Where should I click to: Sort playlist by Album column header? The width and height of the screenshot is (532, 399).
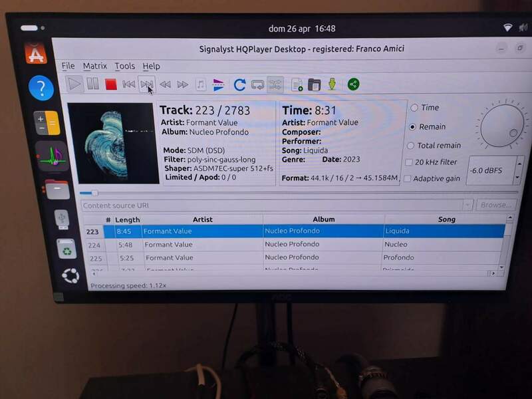[324, 219]
